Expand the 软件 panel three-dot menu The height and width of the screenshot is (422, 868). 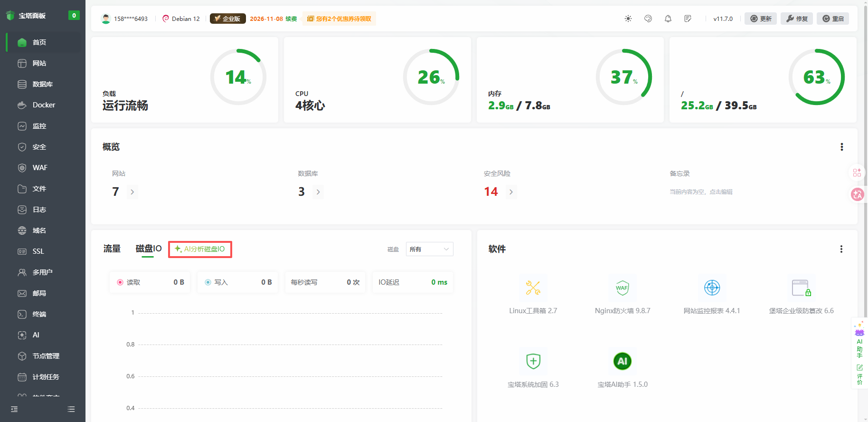click(x=841, y=249)
